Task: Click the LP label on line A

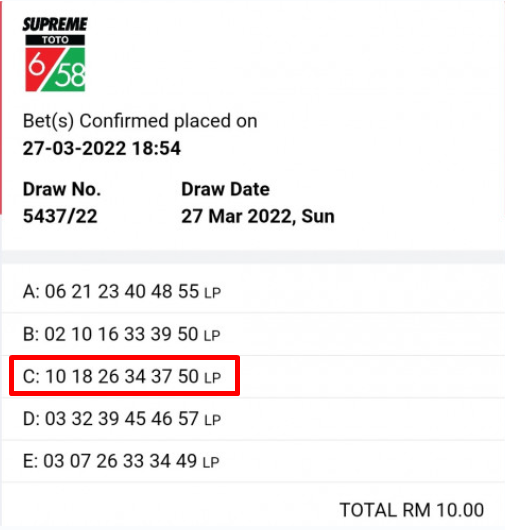Action: coord(213,293)
